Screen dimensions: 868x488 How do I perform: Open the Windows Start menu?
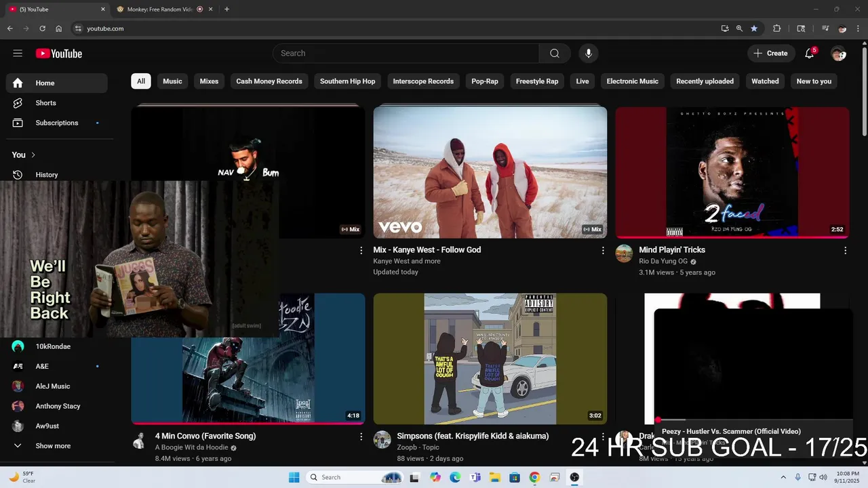point(294,477)
